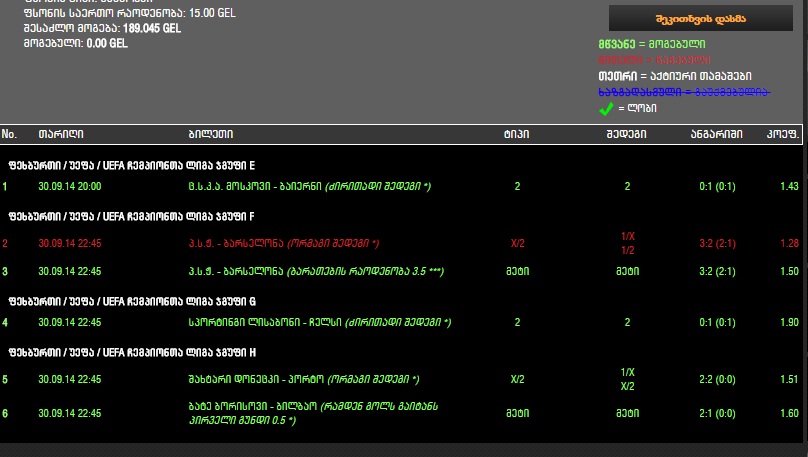Screen dimensions: 808x457
Task: Click the No. column header
Action: click(x=9, y=134)
